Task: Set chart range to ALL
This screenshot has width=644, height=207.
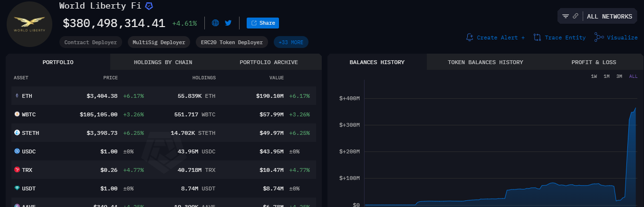Action: 634,76
